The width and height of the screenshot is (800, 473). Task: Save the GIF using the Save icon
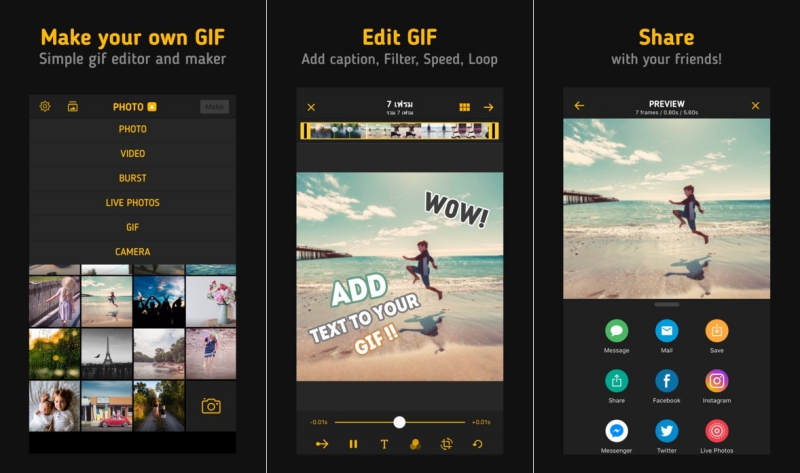[x=716, y=331]
